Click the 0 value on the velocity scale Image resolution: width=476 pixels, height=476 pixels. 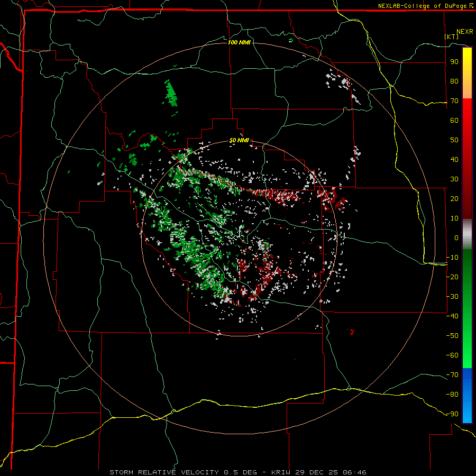coord(456,237)
